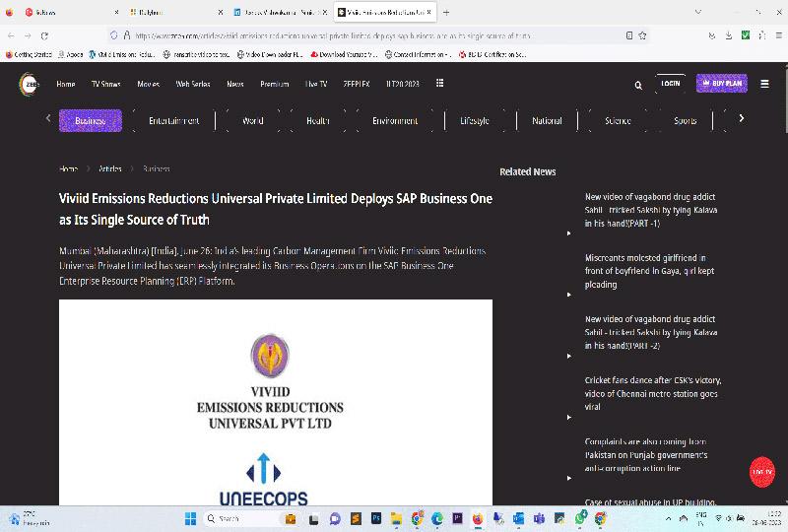Screen dimensions: 788x532
Task: Click Home in the breadcrumb
Action: click(68, 168)
